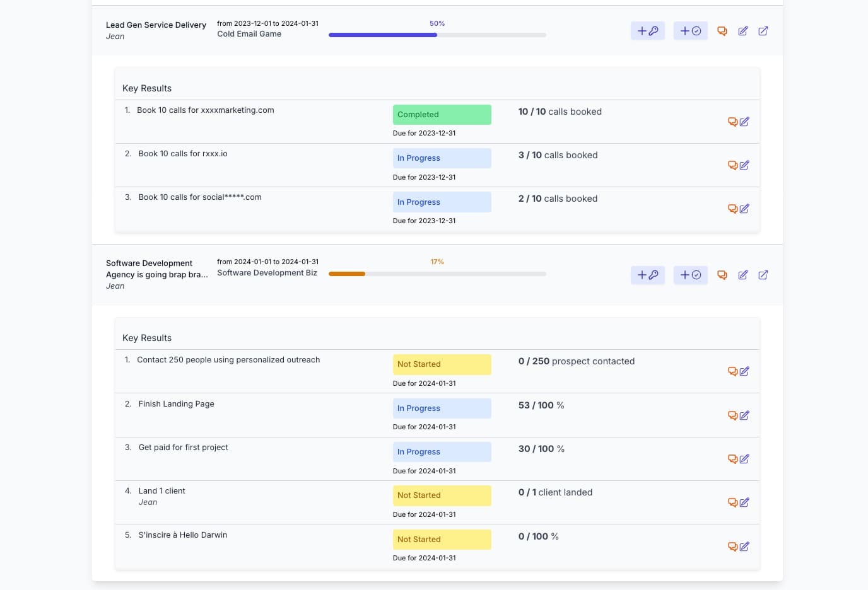Add a key result to Software Development Agency objective
This screenshot has height=590, width=868.
(648, 275)
